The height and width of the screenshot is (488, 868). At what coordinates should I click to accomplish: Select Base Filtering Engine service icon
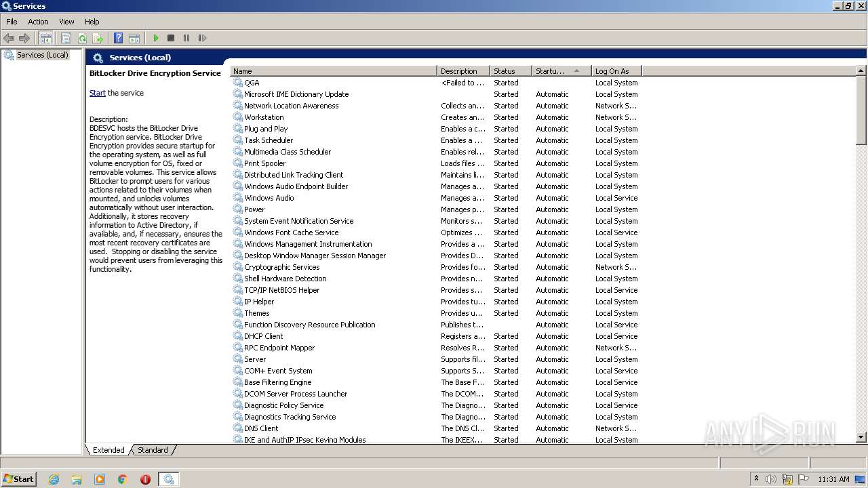pos(238,382)
